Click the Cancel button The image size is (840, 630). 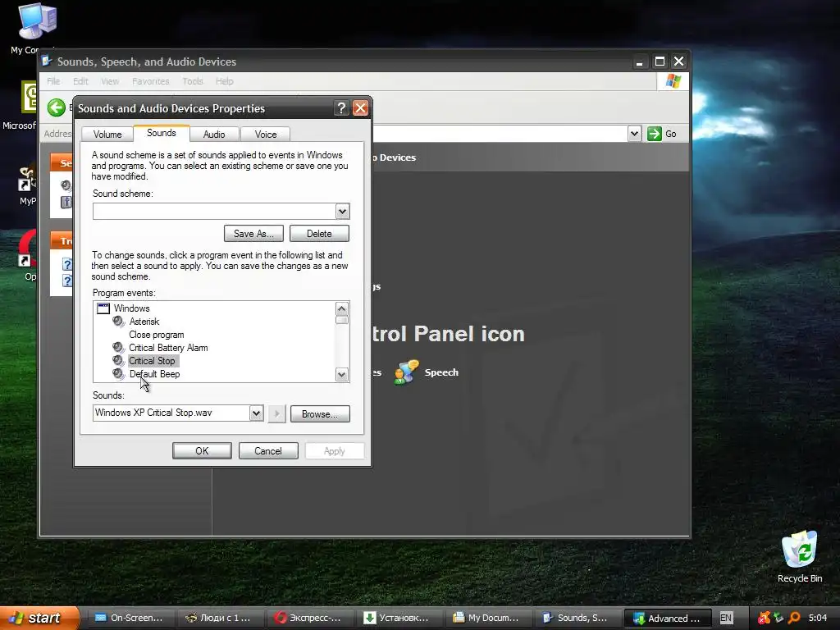(x=268, y=451)
